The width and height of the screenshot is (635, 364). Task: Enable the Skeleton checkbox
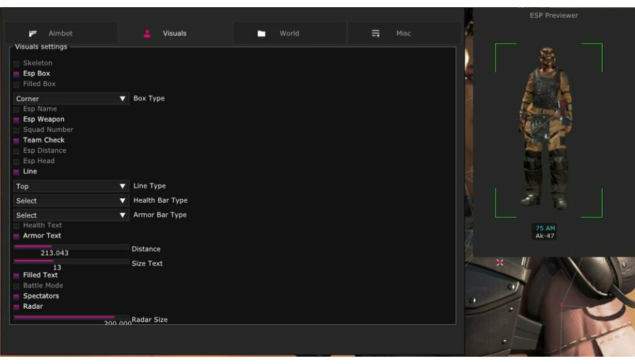tap(16, 63)
